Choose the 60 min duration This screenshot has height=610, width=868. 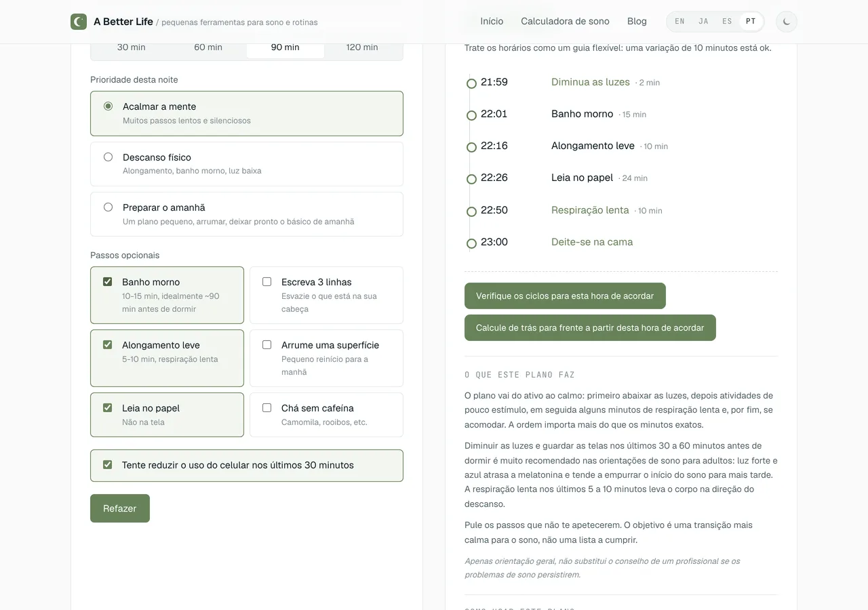coord(208,47)
